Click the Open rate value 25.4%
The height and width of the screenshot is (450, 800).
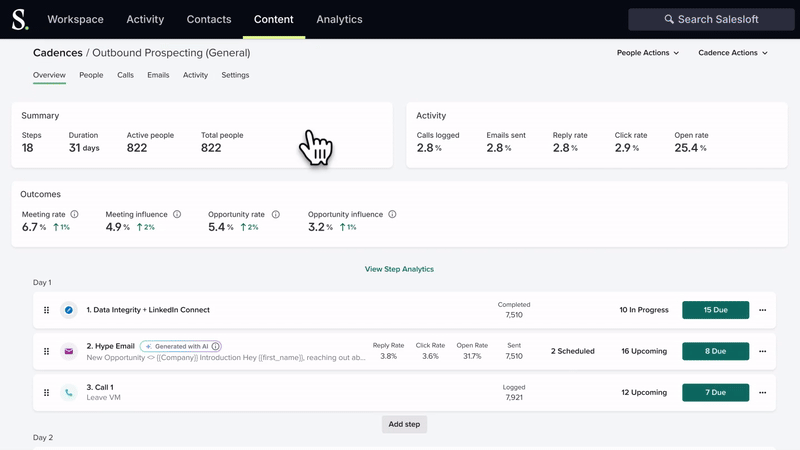pos(690,148)
